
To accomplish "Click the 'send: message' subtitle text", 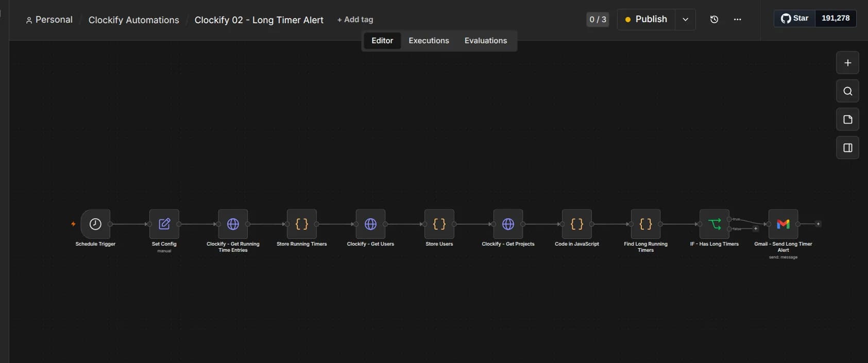I will click(783, 257).
